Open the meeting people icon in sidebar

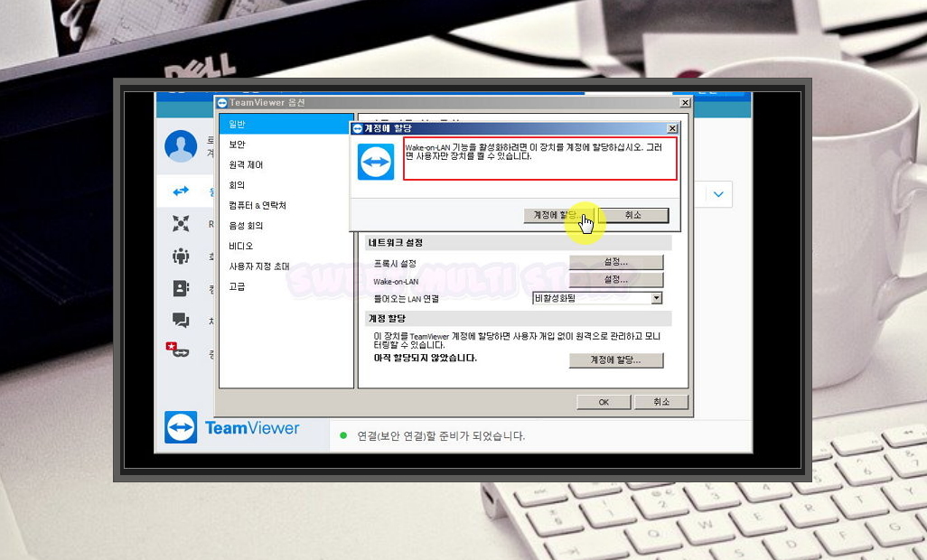point(181,256)
